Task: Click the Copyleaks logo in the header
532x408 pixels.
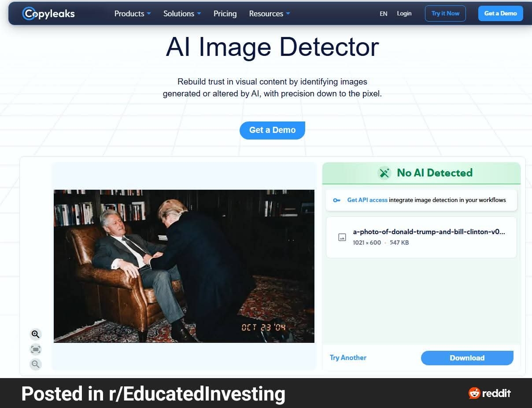Action: coord(48,14)
